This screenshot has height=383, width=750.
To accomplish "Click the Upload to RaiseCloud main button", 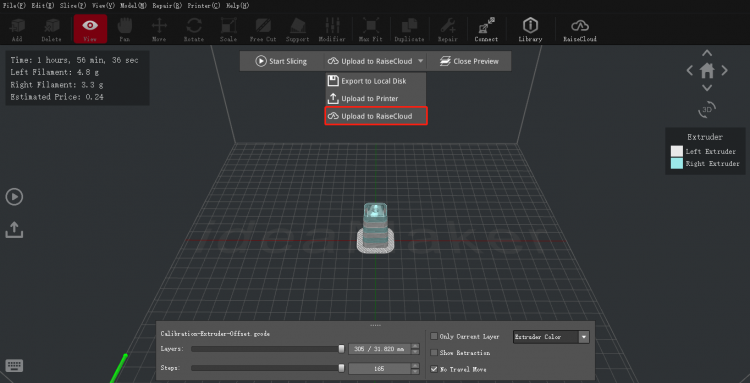I will tap(370, 61).
